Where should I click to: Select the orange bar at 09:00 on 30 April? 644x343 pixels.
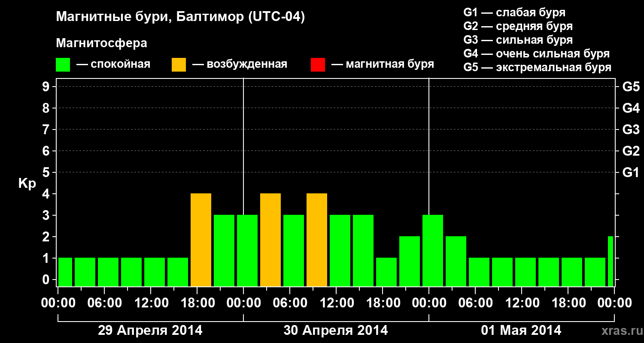coord(317,240)
